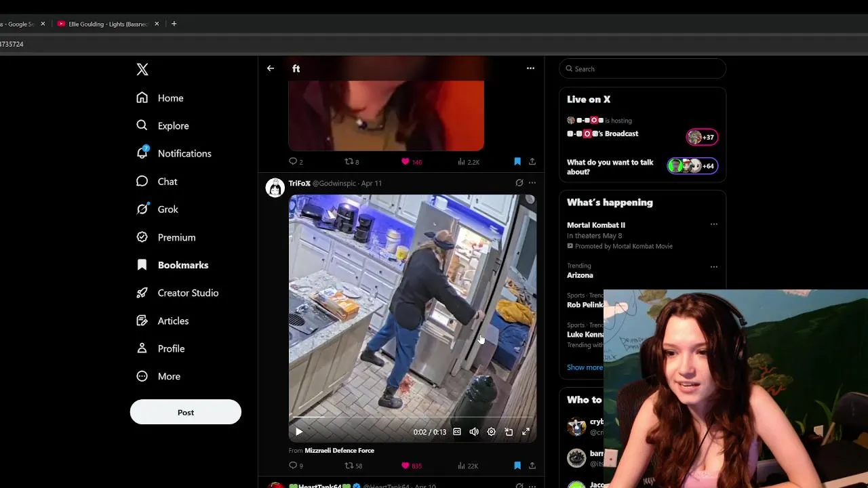Go back with the header arrow
The image size is (868, 488).
coord(271,68)
